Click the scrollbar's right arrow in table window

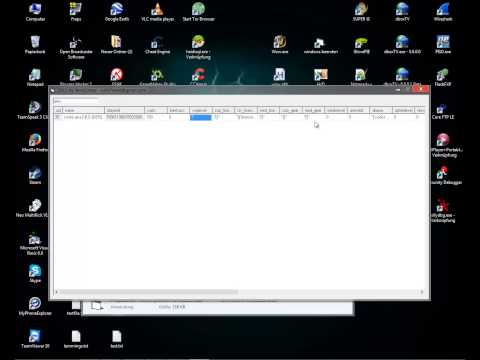coord(422,292)
